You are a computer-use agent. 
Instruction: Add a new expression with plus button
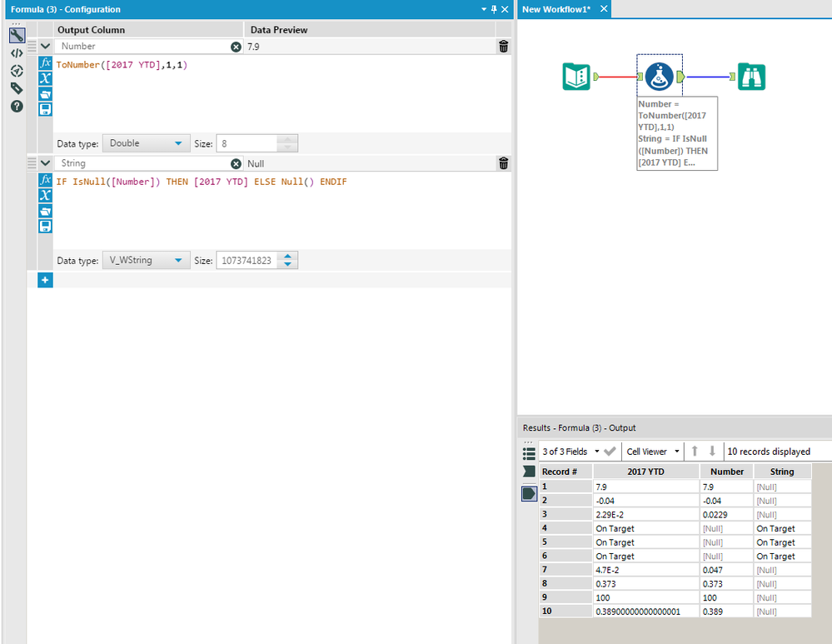[45, 280]
